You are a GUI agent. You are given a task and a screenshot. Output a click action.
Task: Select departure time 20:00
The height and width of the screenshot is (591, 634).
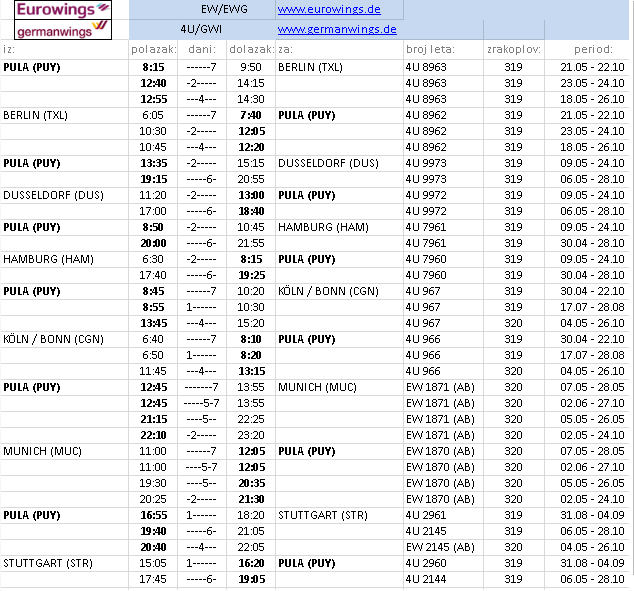[153, 243]
